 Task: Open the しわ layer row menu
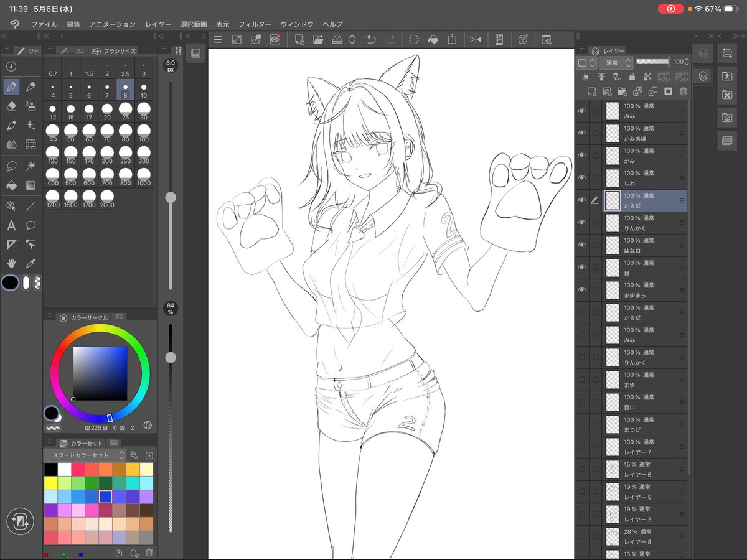[x=682, y=178]
